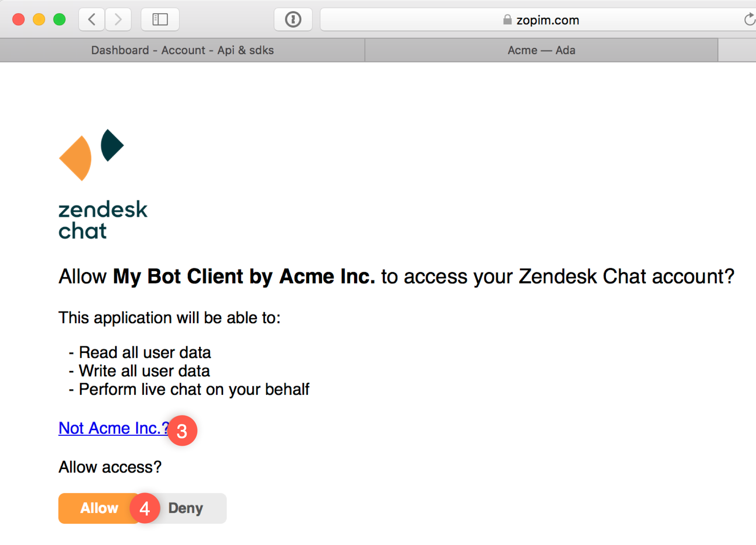Click the red number 4 badge
The image size is (756, 545).
[145, 508]
